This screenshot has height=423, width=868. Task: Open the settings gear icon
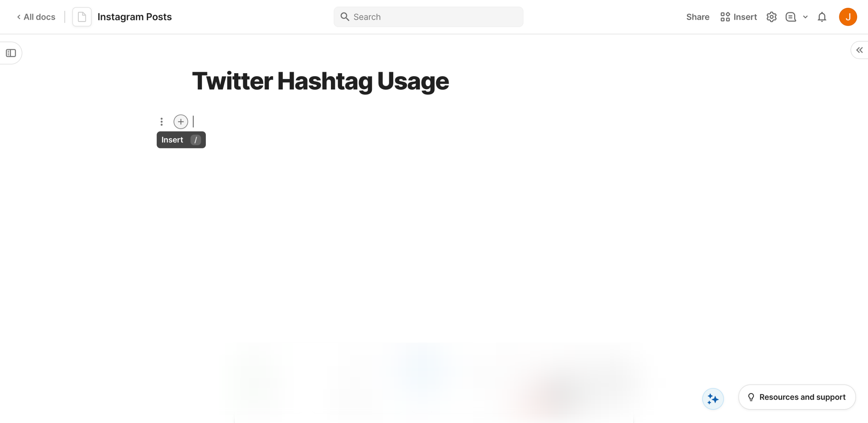(x=771, y=17)
